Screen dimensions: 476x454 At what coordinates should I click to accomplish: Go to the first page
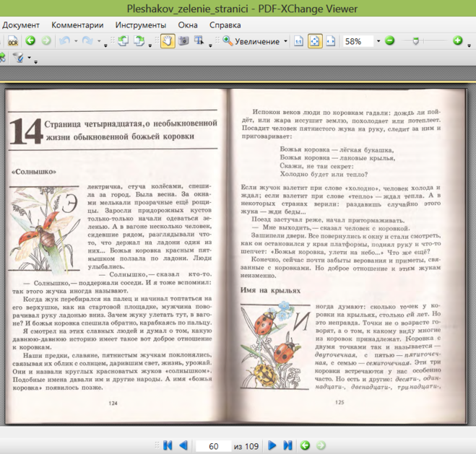[168, 445]
